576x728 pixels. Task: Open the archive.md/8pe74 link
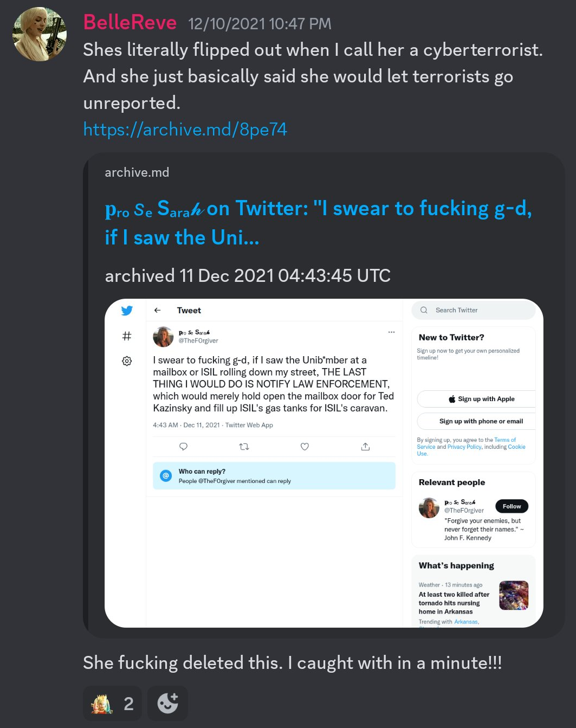point(185,130)
